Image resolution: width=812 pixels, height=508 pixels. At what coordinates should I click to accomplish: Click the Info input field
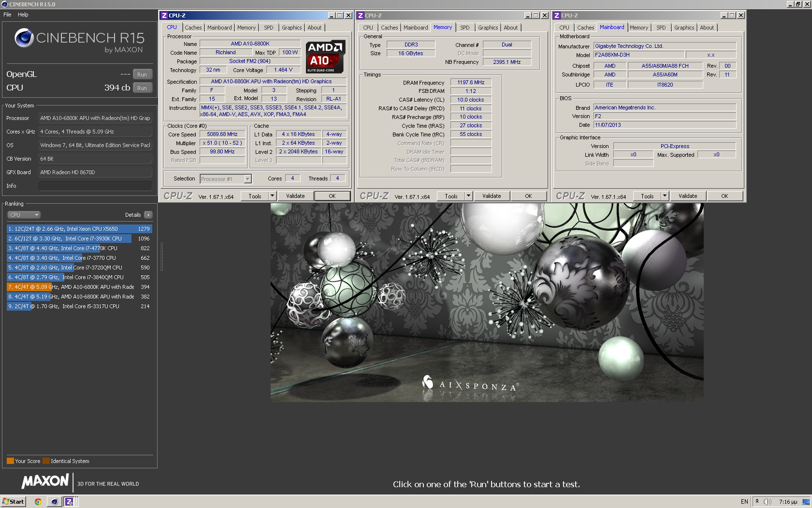coord(95,186)
